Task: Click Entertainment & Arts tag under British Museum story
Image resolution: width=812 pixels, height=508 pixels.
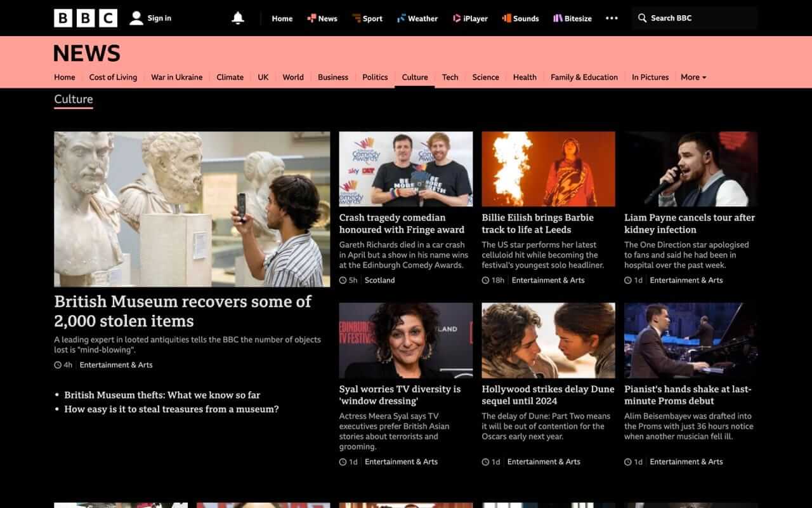Action: 116,365
